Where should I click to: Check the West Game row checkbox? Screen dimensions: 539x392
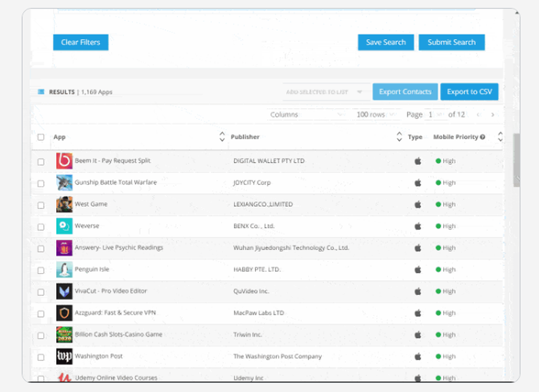pyautogui.click(x=41, y=205)
